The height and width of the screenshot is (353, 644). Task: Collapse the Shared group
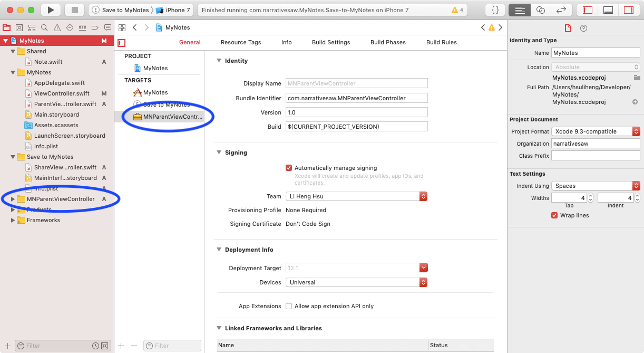click(x=13, y=51)
